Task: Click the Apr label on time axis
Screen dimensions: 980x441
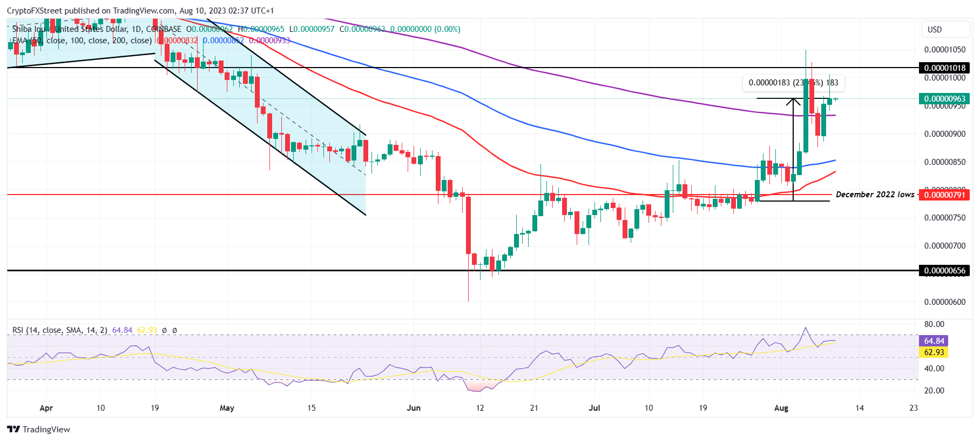Action: (x=46, y=408)
